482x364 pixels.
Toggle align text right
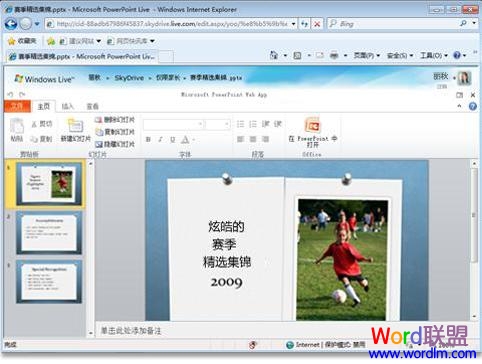265,139
